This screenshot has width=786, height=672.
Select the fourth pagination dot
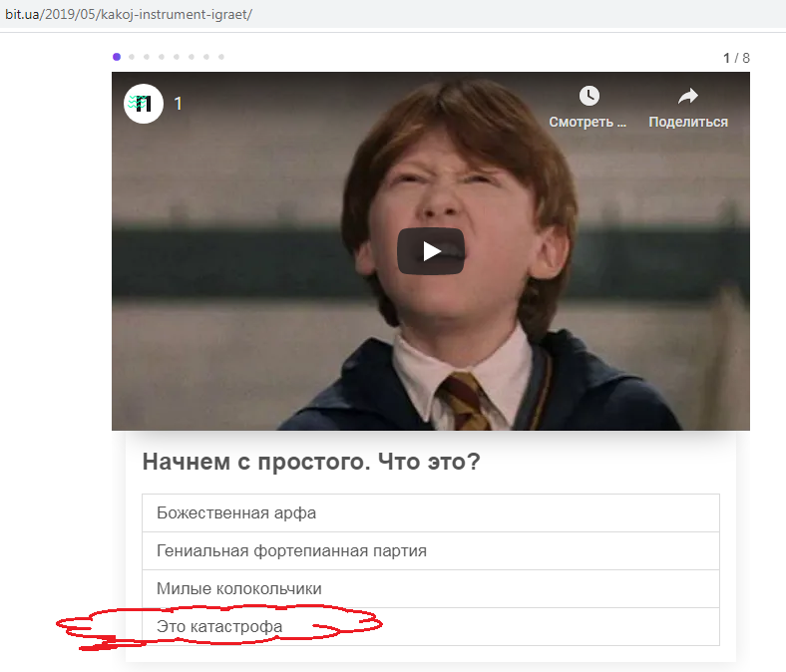tap(162, 57)
